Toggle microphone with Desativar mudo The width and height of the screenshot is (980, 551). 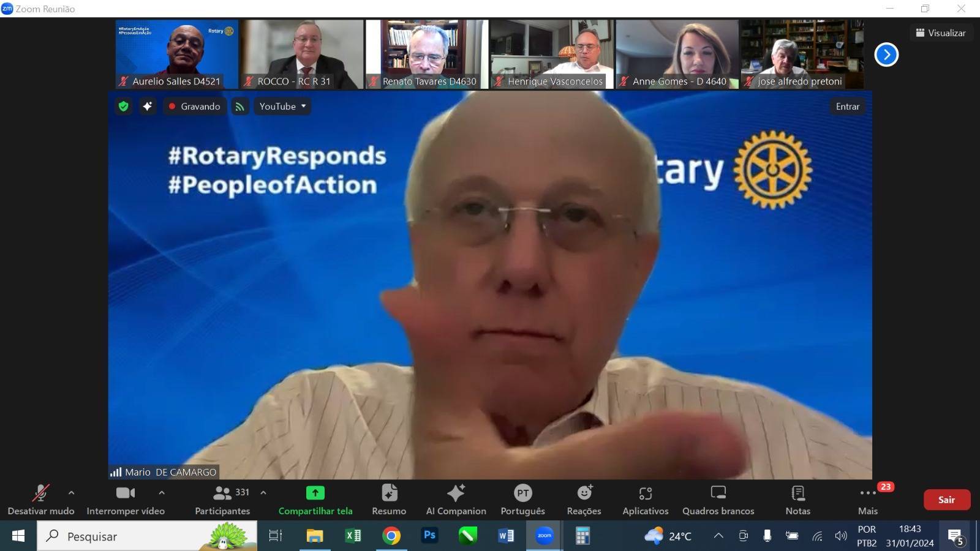pyautogui.click(x=40, y=500)
